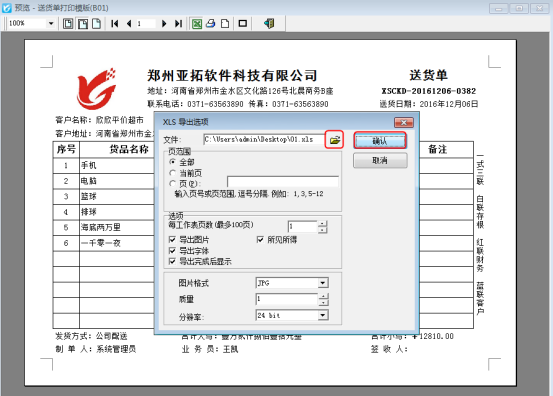The height and width of the screenshot is (396, 553).
Task: Click the exit preview door icon
Action: (269, 24)
